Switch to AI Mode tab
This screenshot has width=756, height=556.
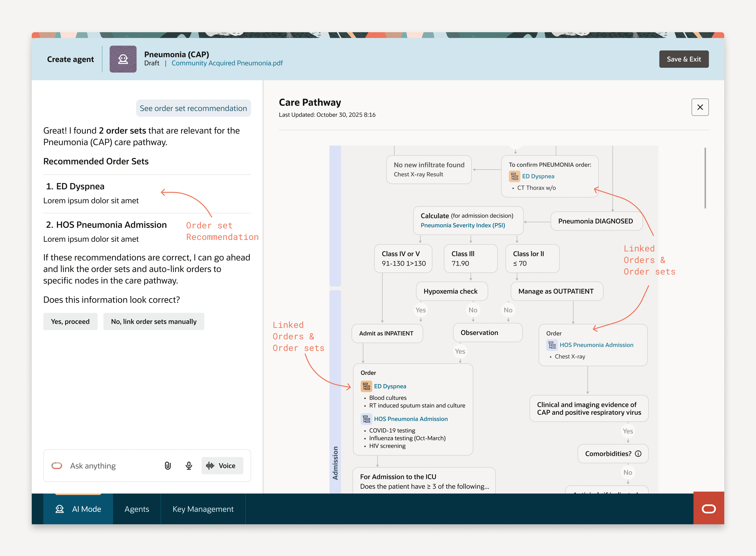pyautogui.click(x=78, y=509)
